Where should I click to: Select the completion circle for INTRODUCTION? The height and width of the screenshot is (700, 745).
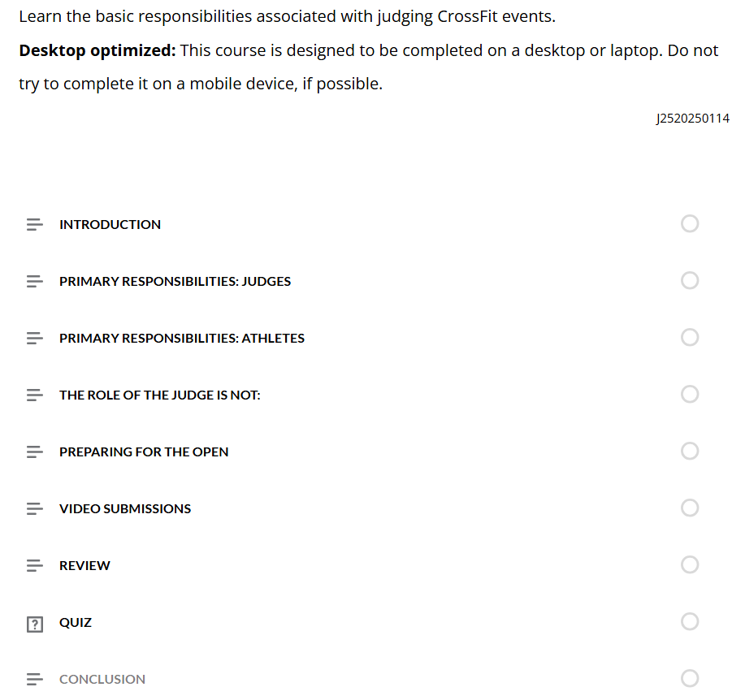pos(690,223)
